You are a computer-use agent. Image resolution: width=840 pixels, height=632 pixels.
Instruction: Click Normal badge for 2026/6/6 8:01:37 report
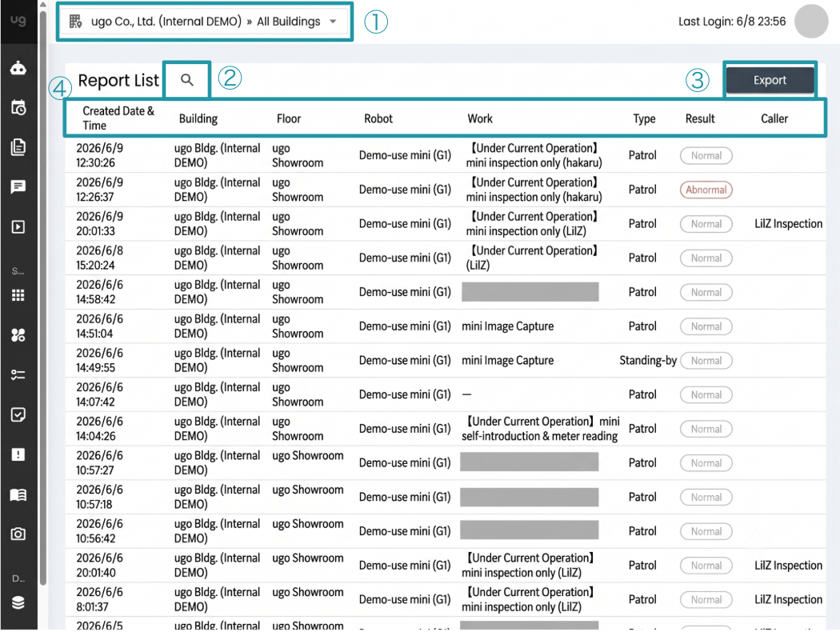pos(706,599)
